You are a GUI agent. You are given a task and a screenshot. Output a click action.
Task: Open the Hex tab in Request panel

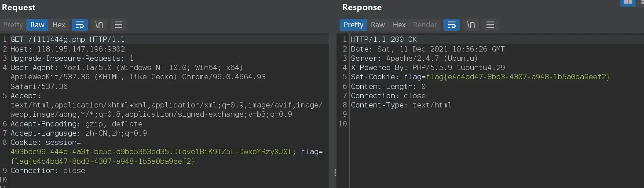coord(59,25)
